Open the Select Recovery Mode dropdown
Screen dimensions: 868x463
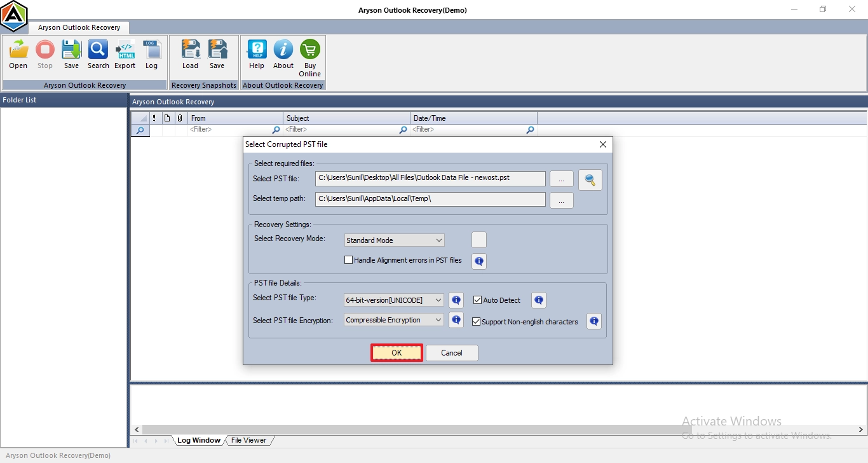click(394, 240)
